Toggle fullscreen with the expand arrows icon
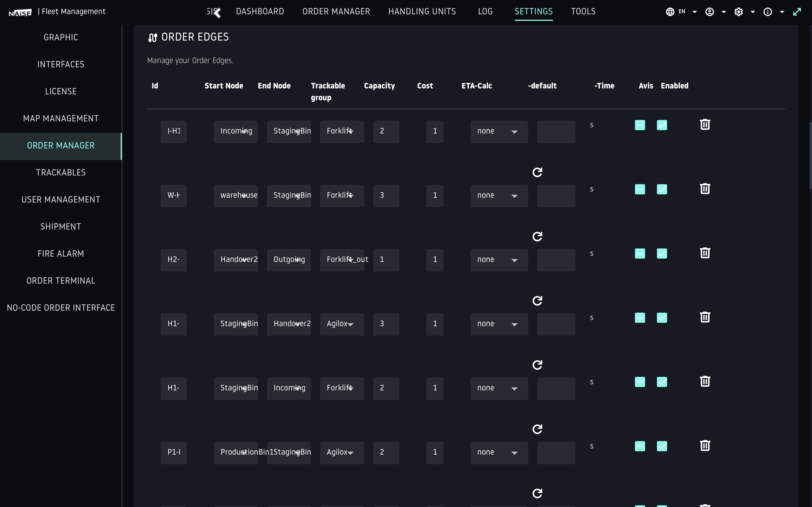The width and height of the screenshot is (812, 507). 797,12
